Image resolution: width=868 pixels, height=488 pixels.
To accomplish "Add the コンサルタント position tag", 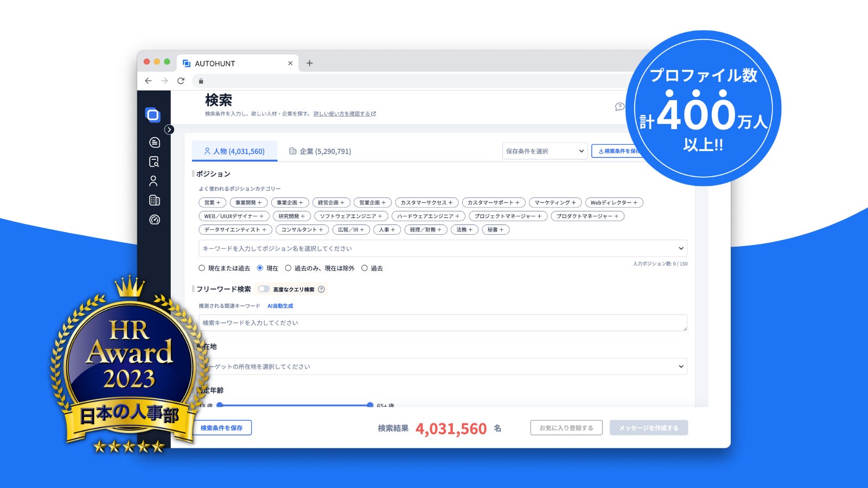I will 302,230.
